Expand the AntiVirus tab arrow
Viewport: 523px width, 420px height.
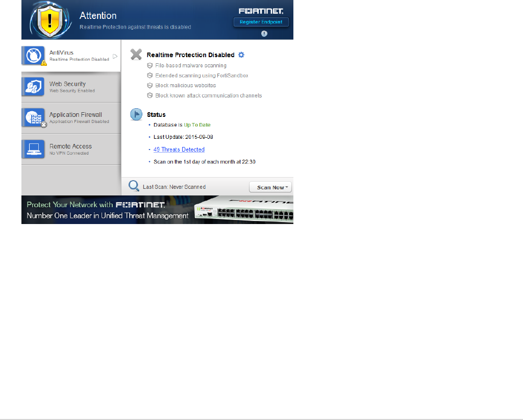click(x=115, y=56)
